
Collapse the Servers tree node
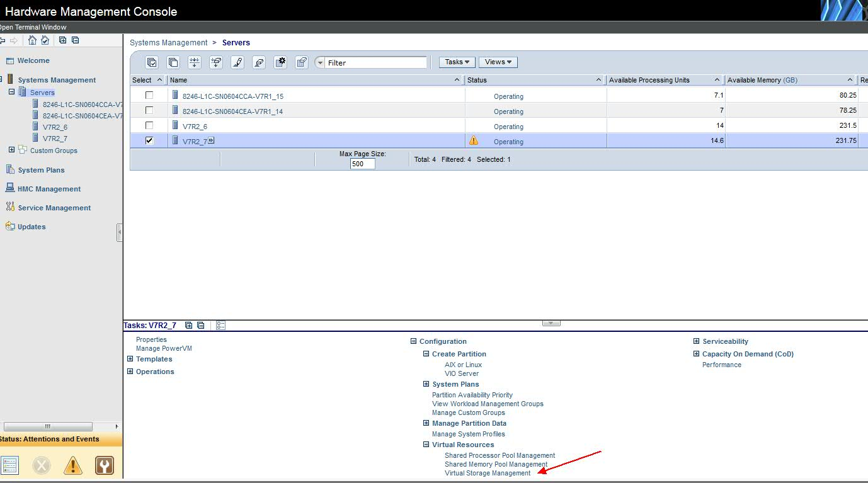[x=11, y=92]
